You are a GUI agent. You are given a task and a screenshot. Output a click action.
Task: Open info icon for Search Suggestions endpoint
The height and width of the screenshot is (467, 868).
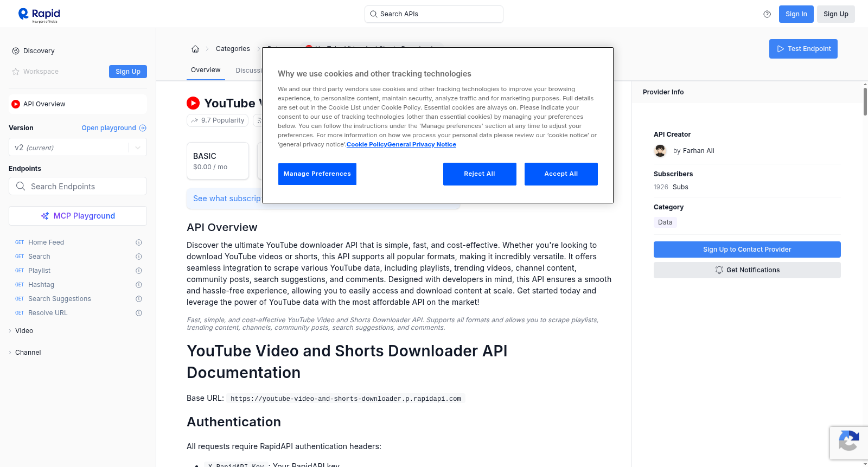(139, 299)
